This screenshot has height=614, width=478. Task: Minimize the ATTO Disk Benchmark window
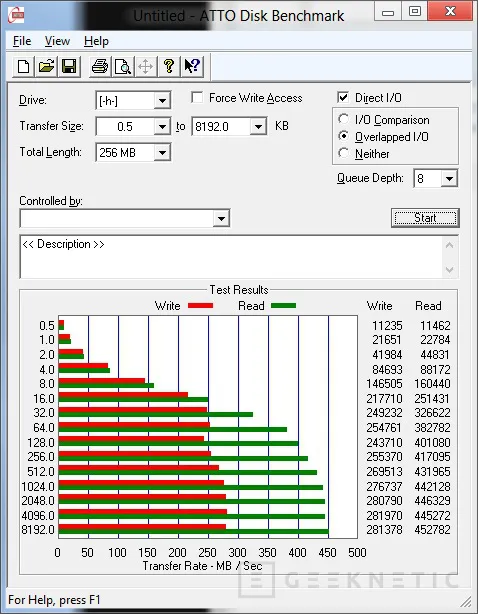[x=388, y=12]
